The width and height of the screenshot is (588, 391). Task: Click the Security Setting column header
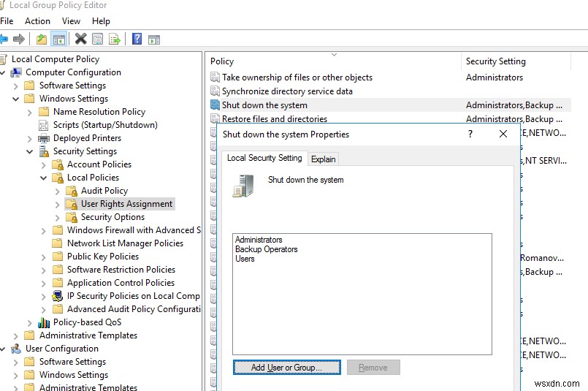(x=516, y=61)
